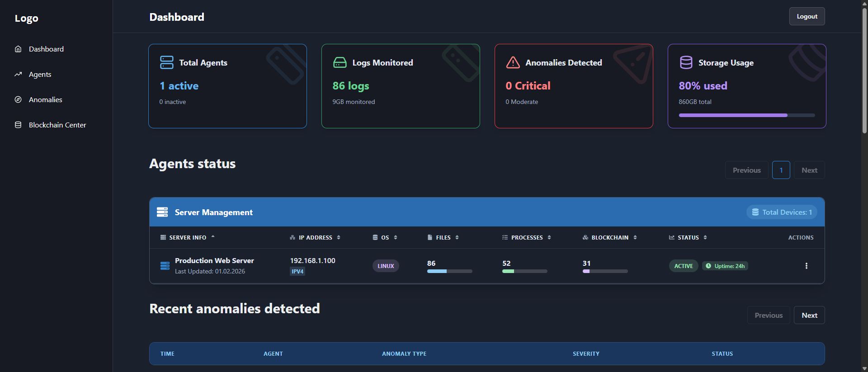Click the Server Info column list icon
The width and height of the screenshot is (868, 372).
[x=163, y=237]
